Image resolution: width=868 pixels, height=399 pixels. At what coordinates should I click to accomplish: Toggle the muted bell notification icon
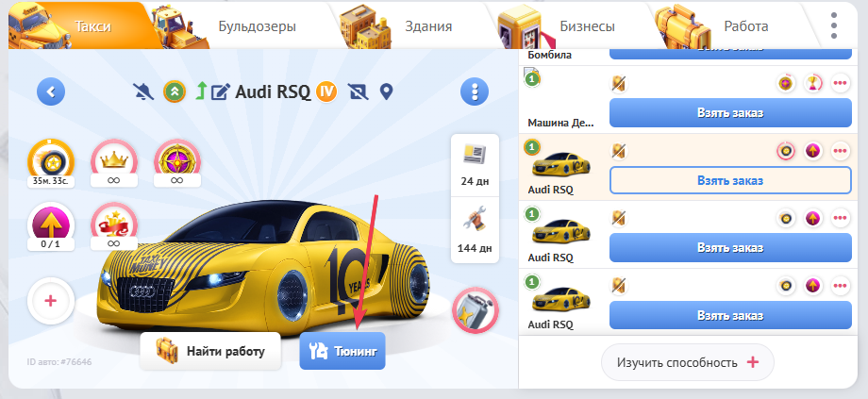(x=144, y=92)
